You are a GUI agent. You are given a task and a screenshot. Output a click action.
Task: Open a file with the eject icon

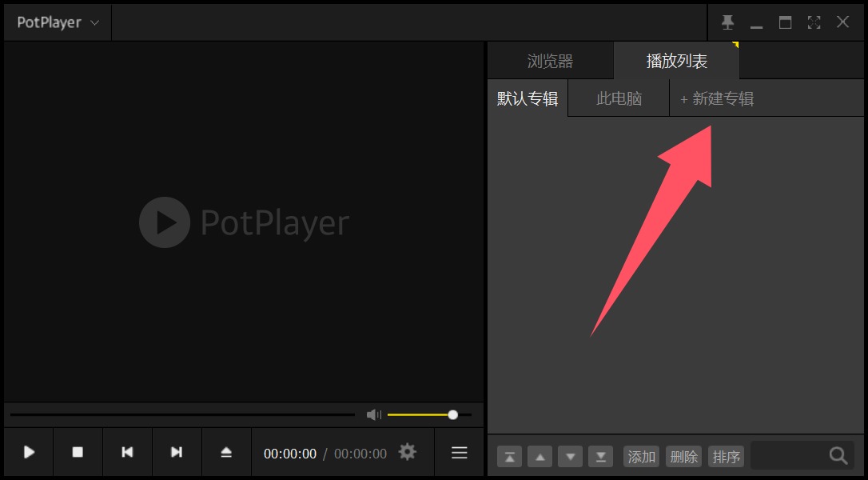click(x=226, y=452)
